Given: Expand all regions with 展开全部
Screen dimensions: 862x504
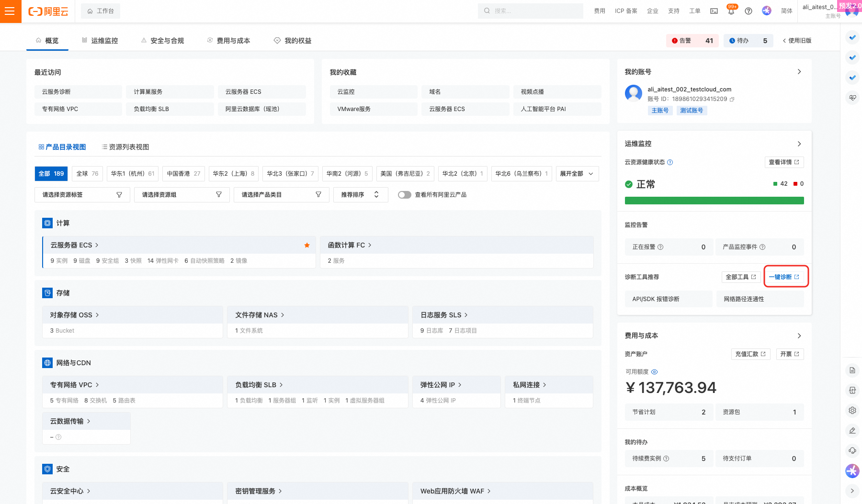Looking at the screenshot, I should coord(577,174).
